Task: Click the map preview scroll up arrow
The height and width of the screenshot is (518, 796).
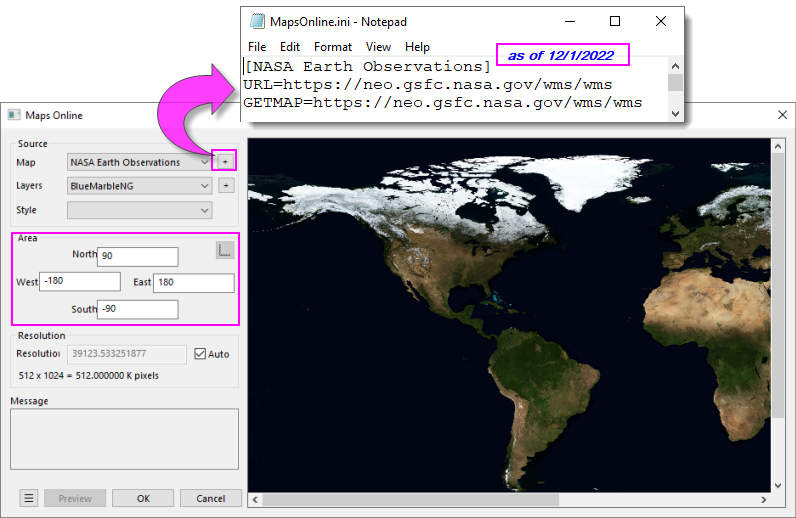Action: pos(778,146)
